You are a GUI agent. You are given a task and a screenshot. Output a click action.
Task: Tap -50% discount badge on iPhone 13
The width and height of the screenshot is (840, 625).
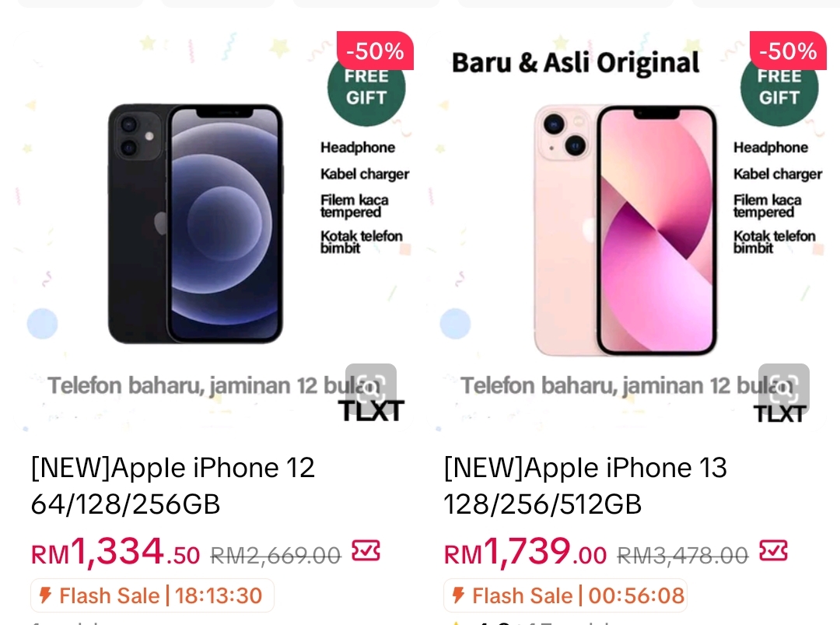[x=788, y=51]
